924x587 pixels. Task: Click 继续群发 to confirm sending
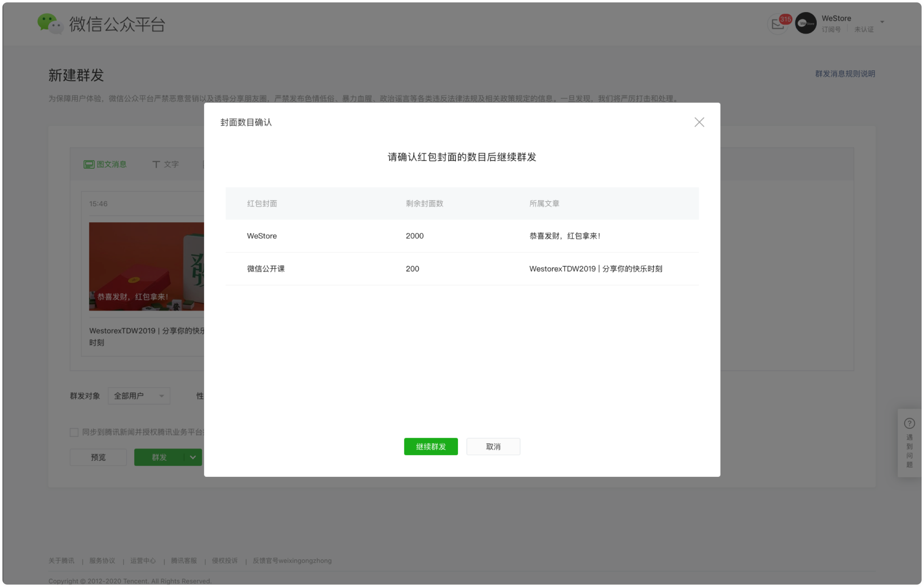431,447
